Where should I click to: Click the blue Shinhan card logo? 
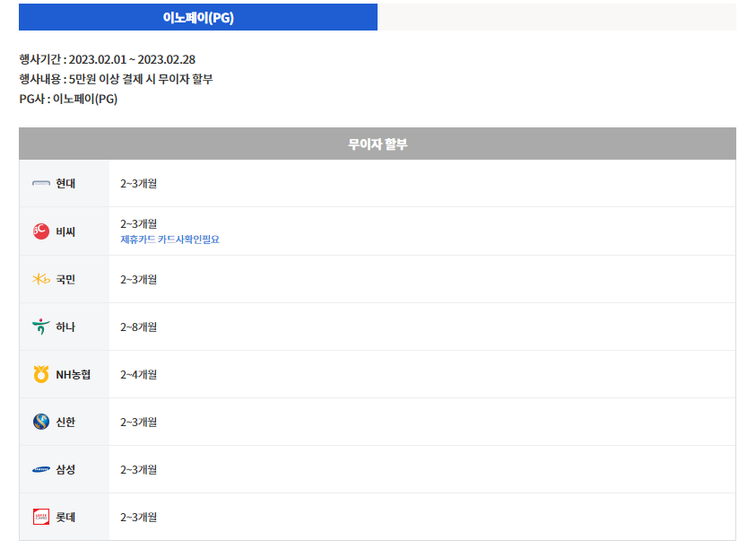[41, 422]
